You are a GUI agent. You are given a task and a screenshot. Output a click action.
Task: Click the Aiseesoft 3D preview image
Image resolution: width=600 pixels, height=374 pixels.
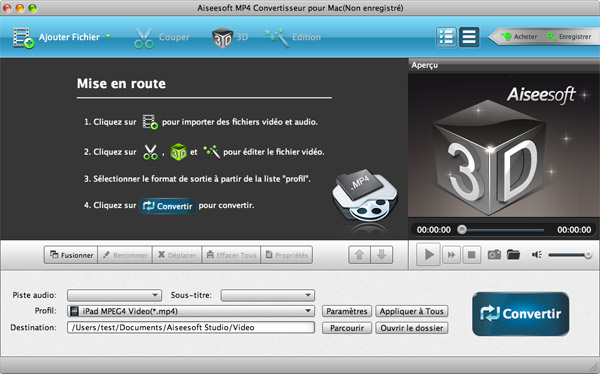[504, 145]
